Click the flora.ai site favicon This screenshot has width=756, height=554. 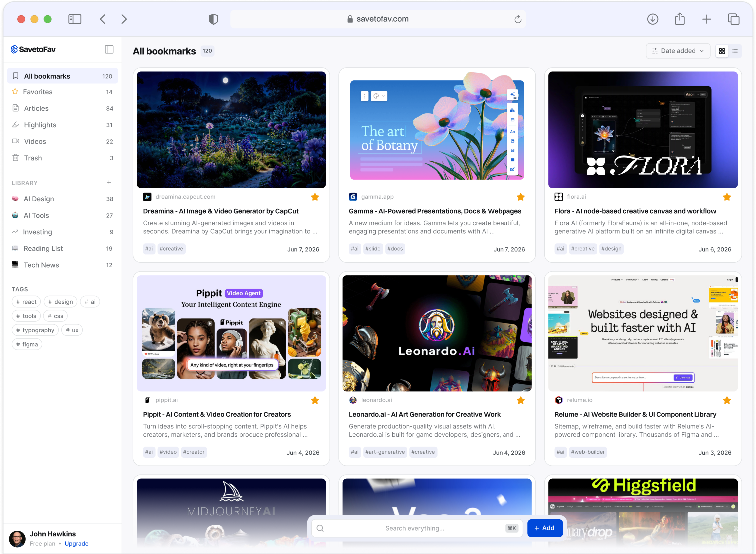pos(559,197)
